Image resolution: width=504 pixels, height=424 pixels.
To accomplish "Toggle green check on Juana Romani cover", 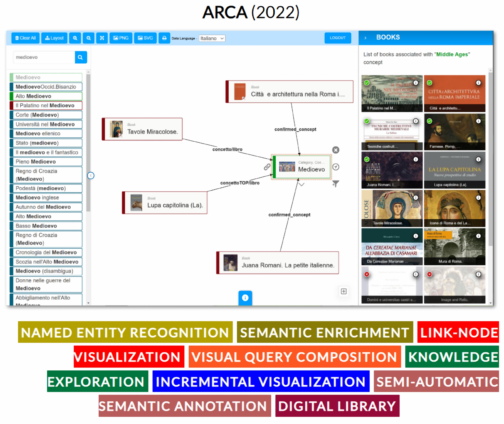I will click(367, 159).
